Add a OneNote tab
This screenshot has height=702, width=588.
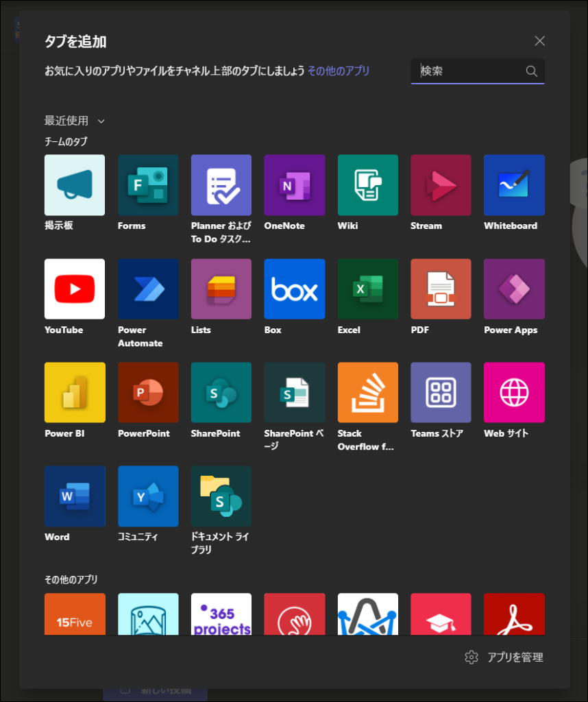tap(295, 185)
